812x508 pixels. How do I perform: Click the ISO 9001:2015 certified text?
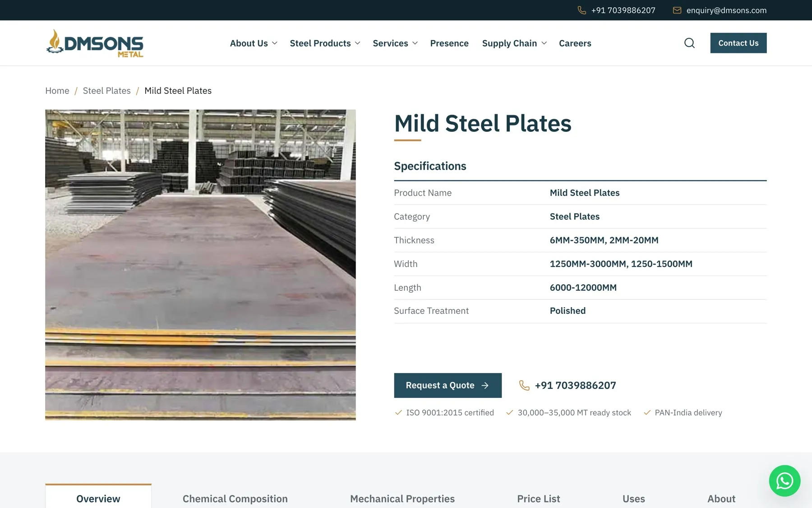click(450, 413)
